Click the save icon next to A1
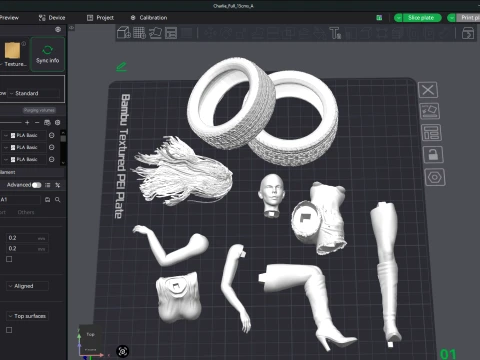 [47, 200]
